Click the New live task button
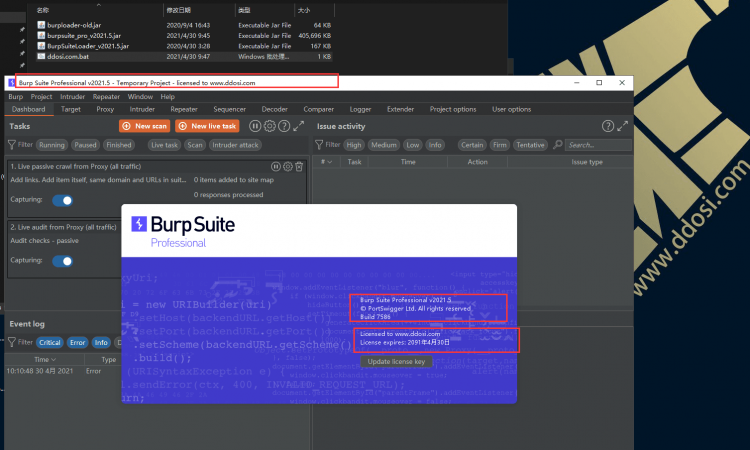The height and width of the screenshot is (450, 750). click(207, 126)
